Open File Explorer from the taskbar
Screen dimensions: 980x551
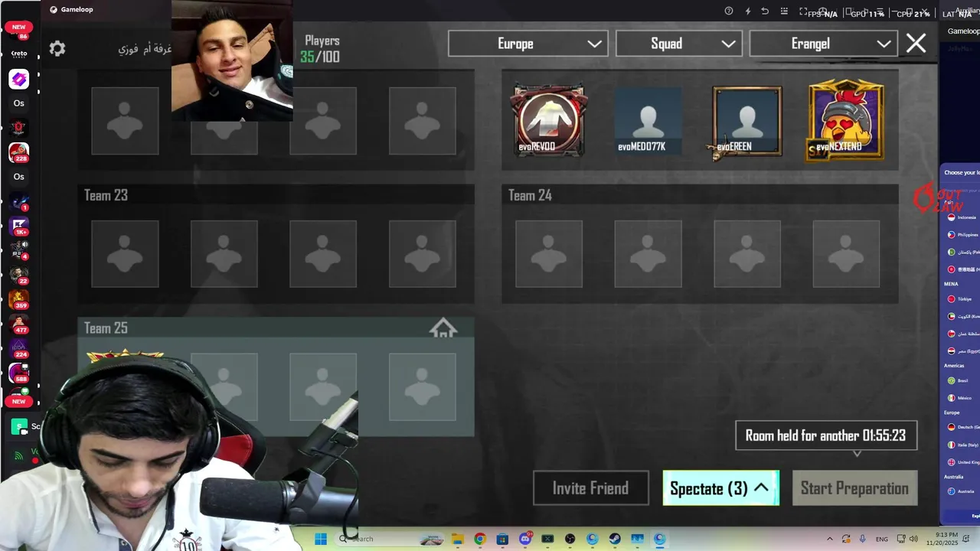(457, 539)
